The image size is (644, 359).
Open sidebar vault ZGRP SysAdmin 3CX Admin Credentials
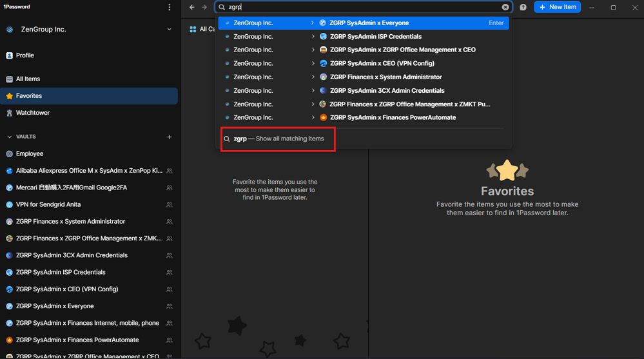pyautogui.click(x=89, y=255)
